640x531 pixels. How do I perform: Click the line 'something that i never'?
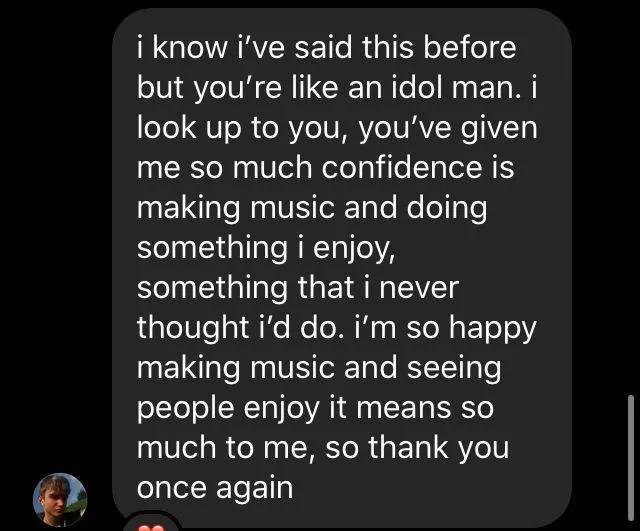tap(298, 287)
